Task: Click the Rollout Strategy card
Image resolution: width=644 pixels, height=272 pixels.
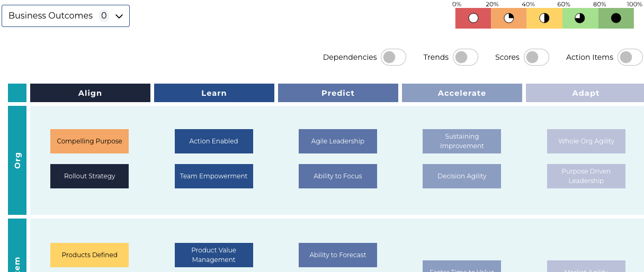Action: coord(90,176)
